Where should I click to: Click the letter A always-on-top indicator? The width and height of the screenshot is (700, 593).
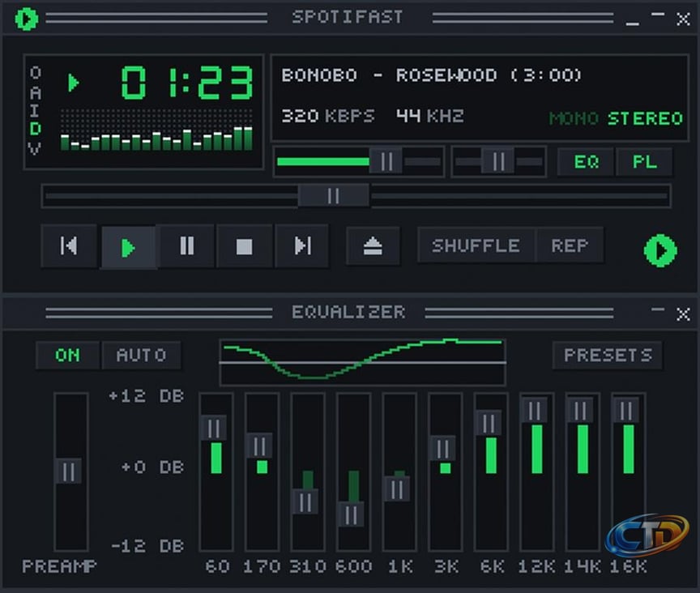pyautogui.click(x=36, y=93)
